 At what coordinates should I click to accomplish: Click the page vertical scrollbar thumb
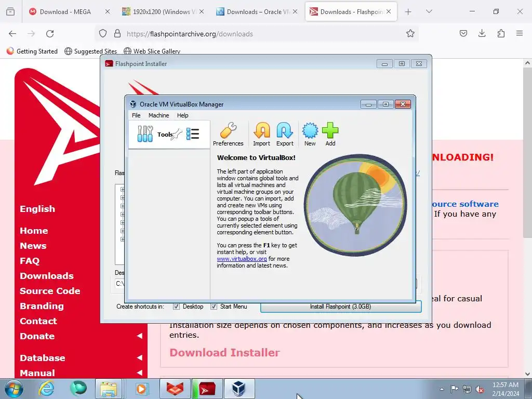(527, 153)
